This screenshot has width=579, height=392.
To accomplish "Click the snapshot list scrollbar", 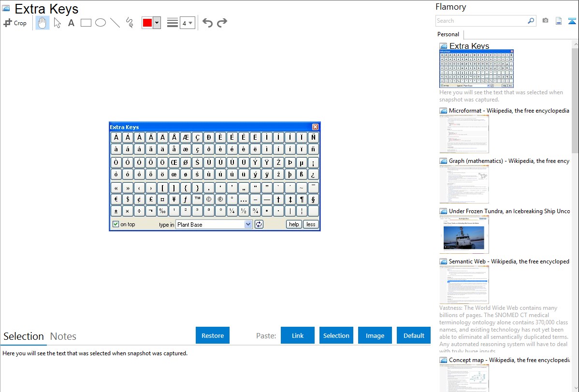I will (x=575, y=100).
